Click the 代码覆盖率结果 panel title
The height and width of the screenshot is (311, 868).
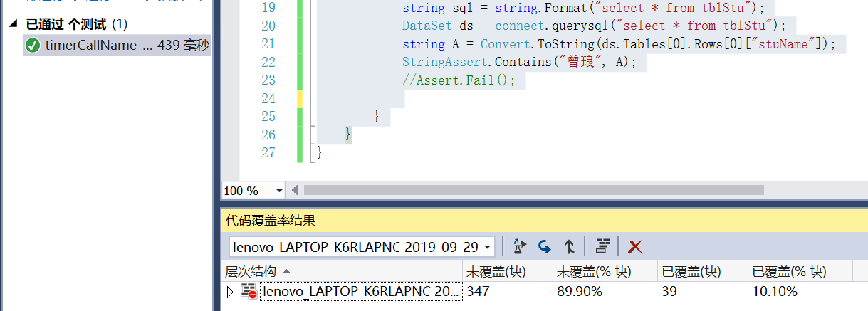click(x=271, y=221)
